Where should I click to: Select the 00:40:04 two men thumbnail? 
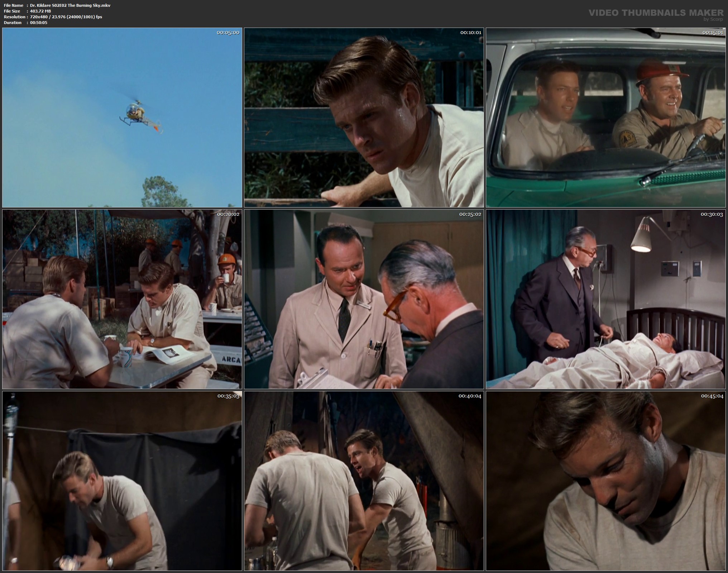[x=364, y=481]
